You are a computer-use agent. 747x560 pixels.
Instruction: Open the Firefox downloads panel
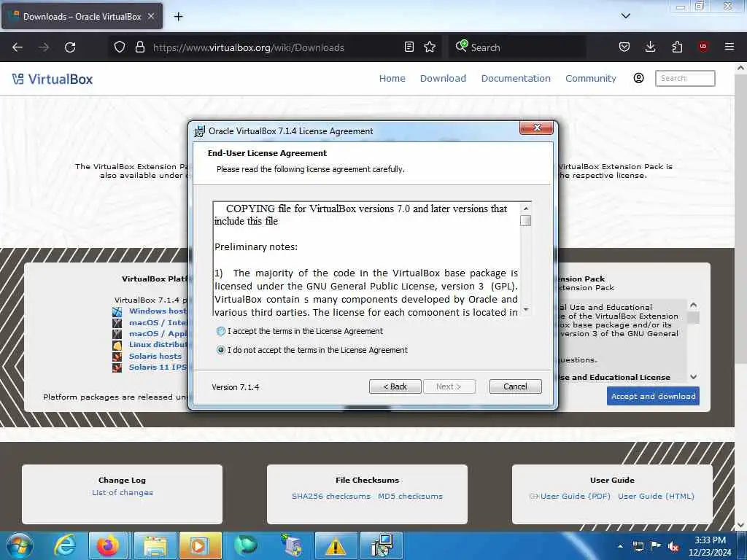point(650,47)
